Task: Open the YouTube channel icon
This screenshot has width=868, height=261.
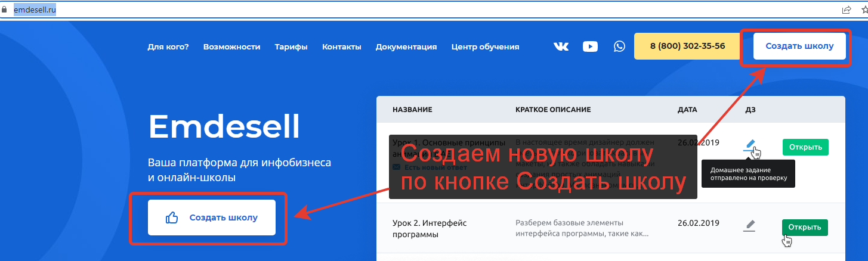Action: (590, 46)
